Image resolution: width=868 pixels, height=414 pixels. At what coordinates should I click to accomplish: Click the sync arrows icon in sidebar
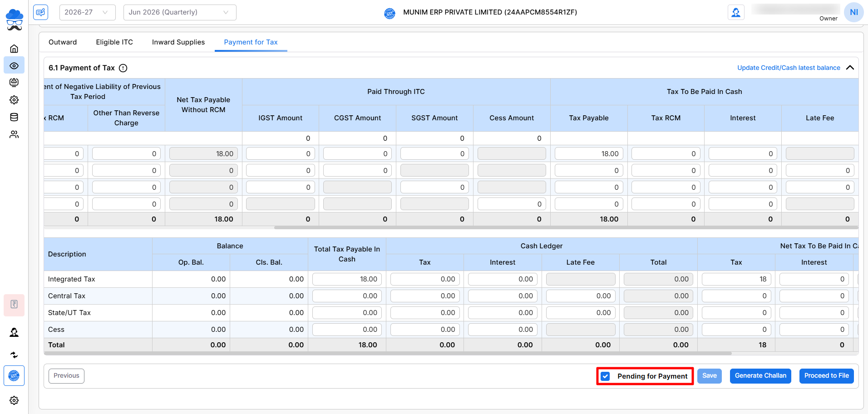(x=14, y=355)
